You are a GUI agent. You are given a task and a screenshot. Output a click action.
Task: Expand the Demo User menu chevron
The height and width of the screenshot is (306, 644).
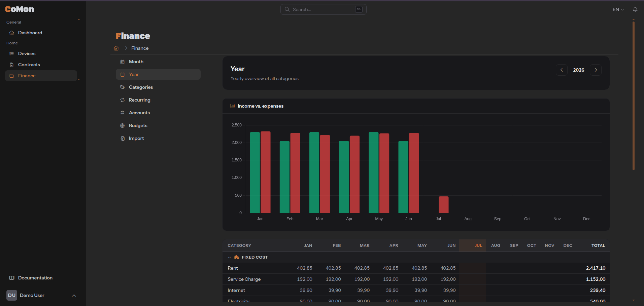74,296
